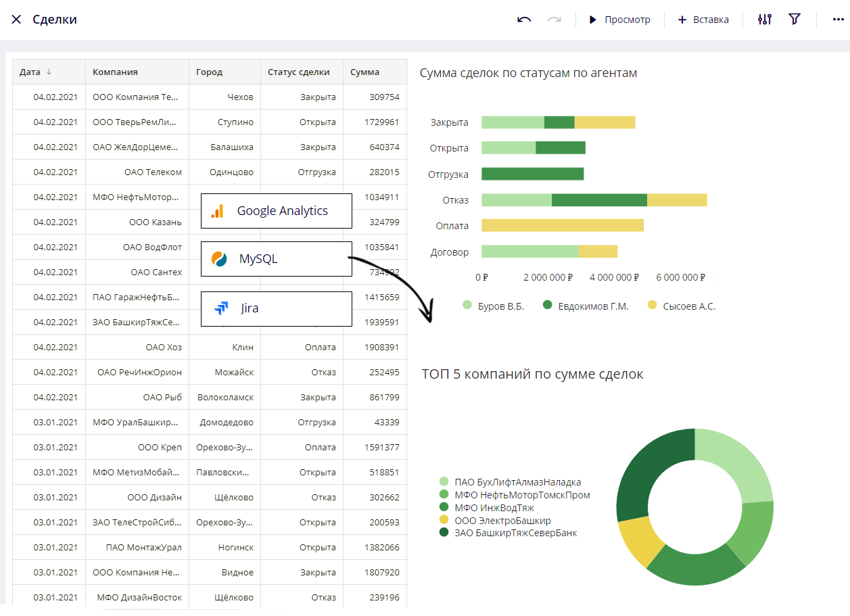Open the filter funnel icon
The width and height of the screenshot is (850, 616).
click(795, 20)
